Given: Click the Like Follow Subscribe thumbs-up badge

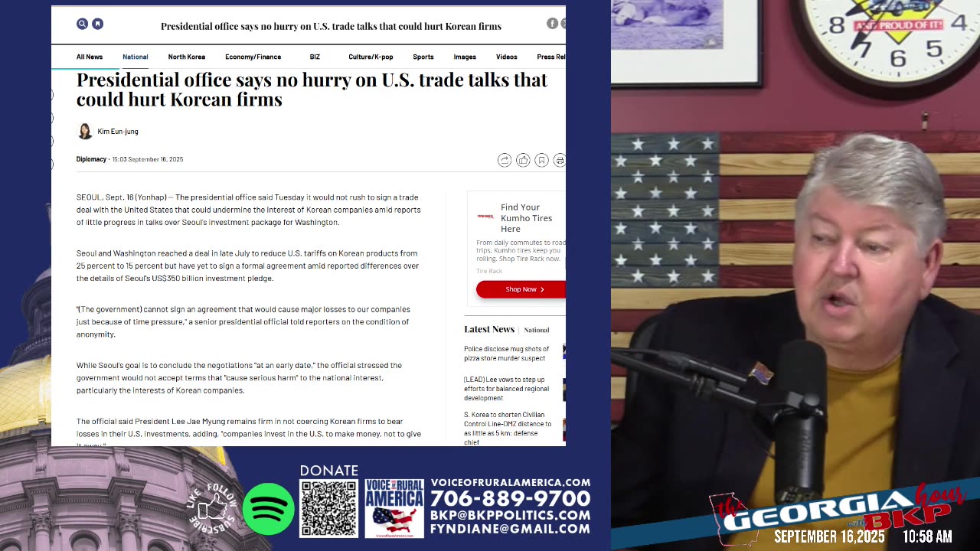Looking at the screenshot, I should point(212,507).
